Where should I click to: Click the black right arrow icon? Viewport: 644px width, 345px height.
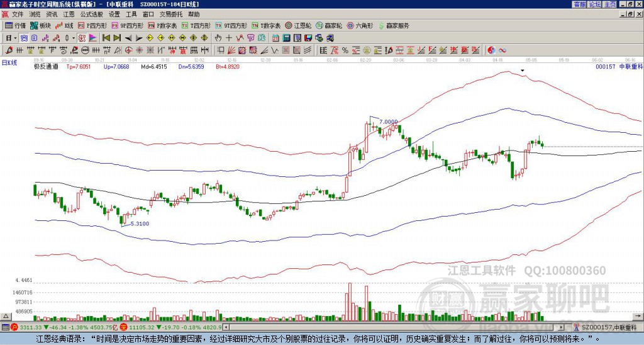point(139,38)
